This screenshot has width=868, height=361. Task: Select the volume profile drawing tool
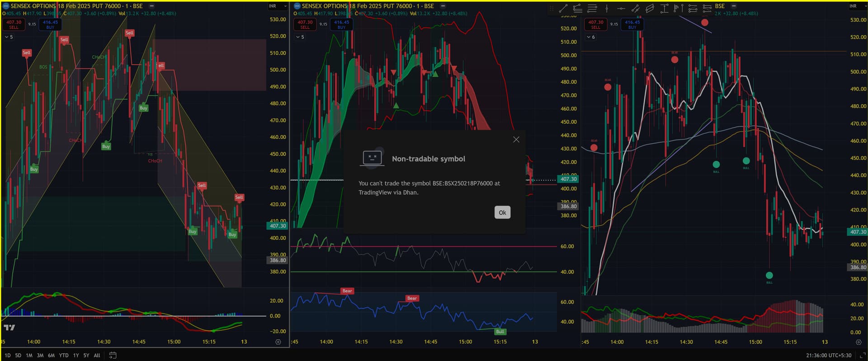[x=678, y=8]
